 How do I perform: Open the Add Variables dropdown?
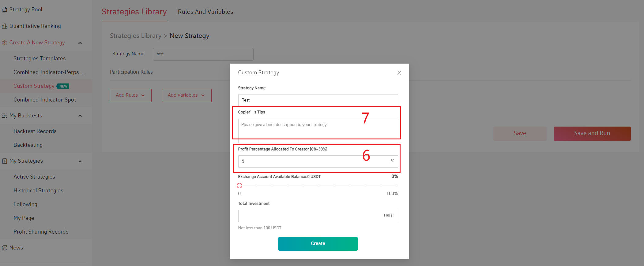(186, 95)
